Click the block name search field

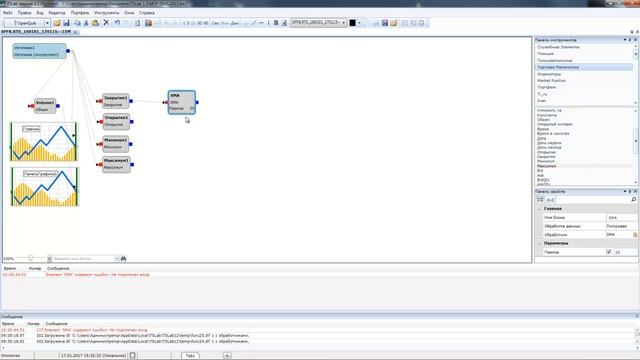coord(83,258)
